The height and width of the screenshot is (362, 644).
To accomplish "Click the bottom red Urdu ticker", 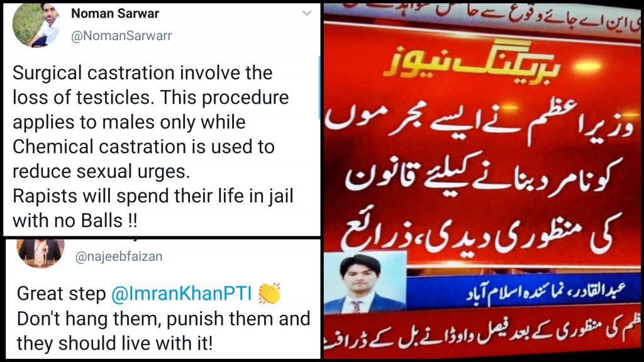I will pyautogui.click(x=482, y=334).
